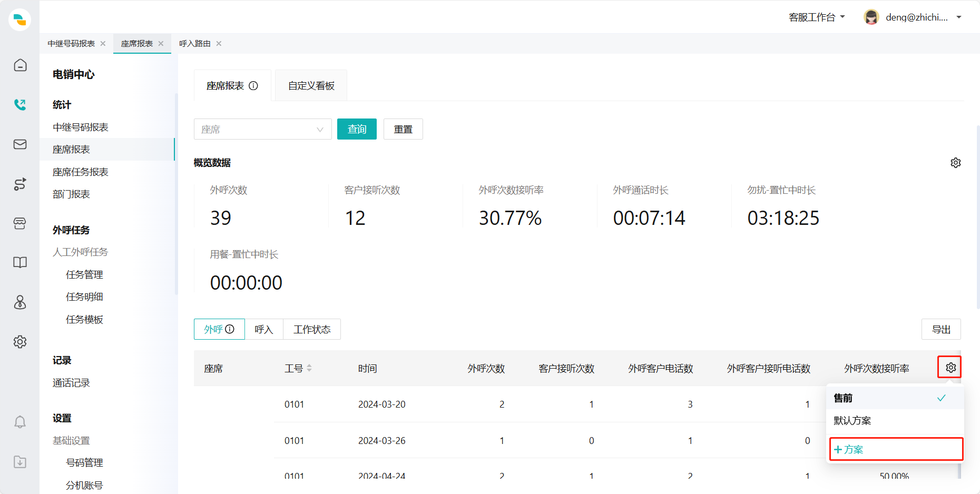Click the 导出 export button
Image resolution: width=980 pixels, height=494 pixels.
941,329
